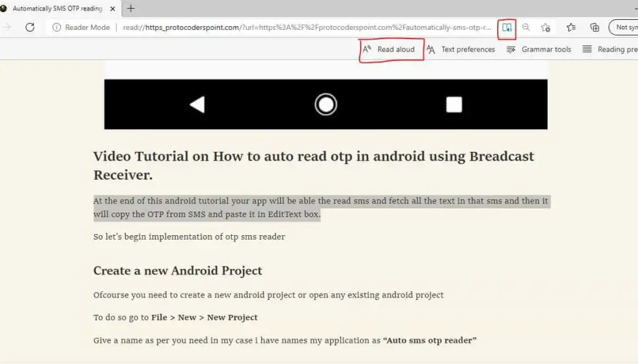
Task: Refresh the page
Action: pyautogui.click(x=30, y=27)
